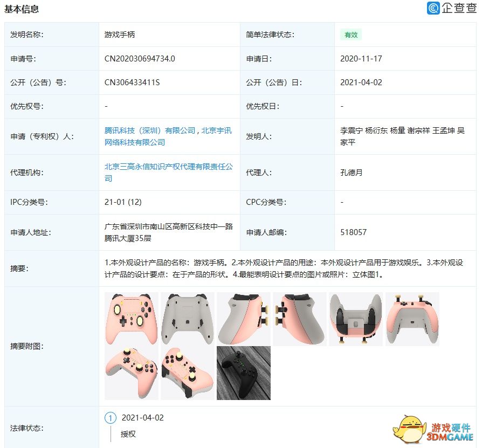The image size is (482, 448).
Task: Select the application number CN202030694734.0
Action: tap(140, 59)
